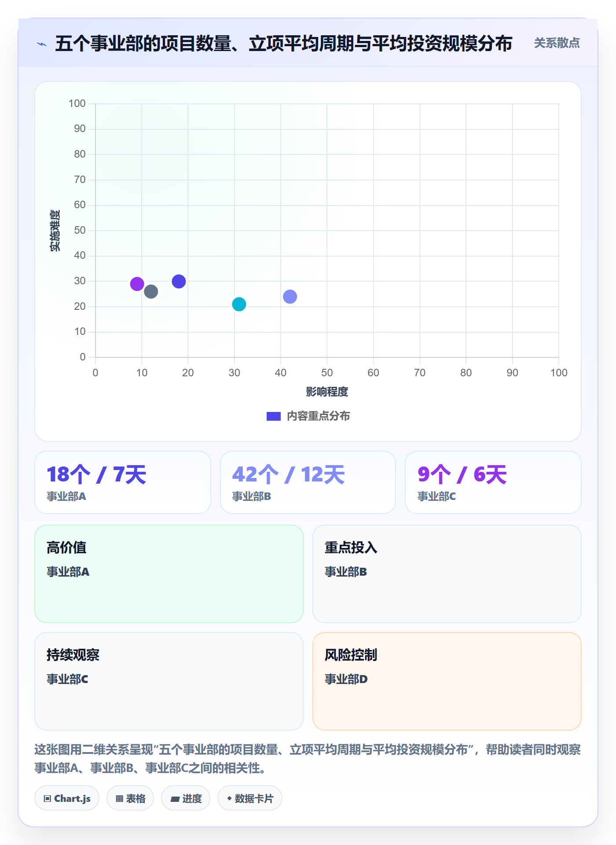Open the 重点投入 quadrant card
This screenshot has width=616, height=845.
447,574
